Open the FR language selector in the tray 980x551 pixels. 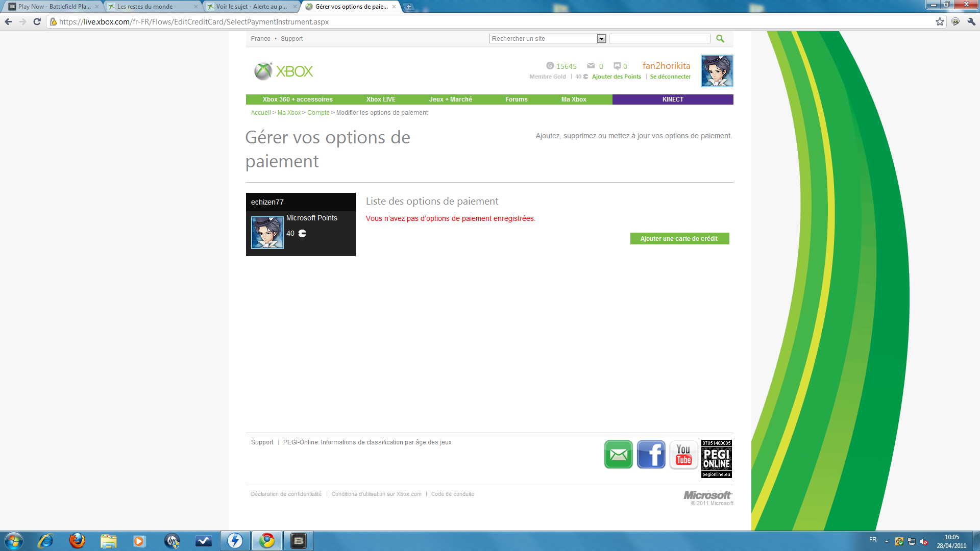click(872, 540)
